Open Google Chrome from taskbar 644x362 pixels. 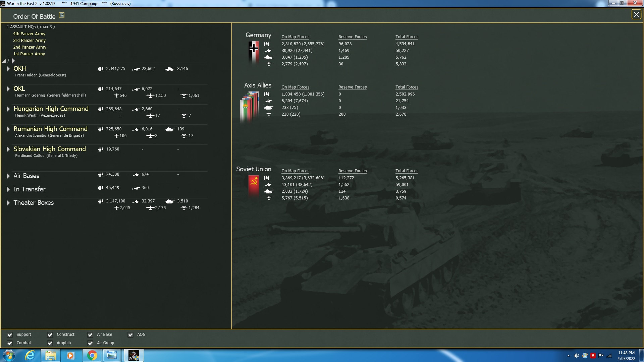(92, 355)
